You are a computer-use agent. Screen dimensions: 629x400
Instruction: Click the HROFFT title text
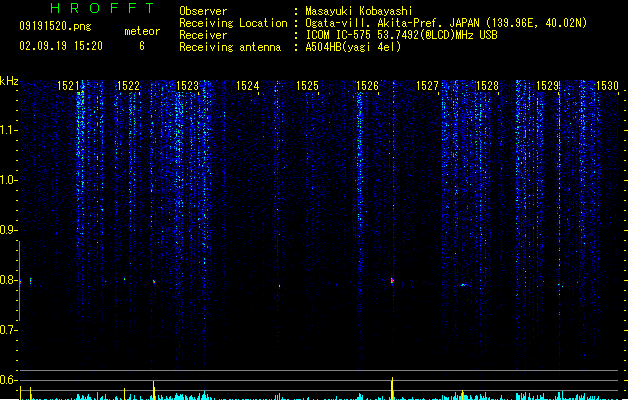pos(102,8)
